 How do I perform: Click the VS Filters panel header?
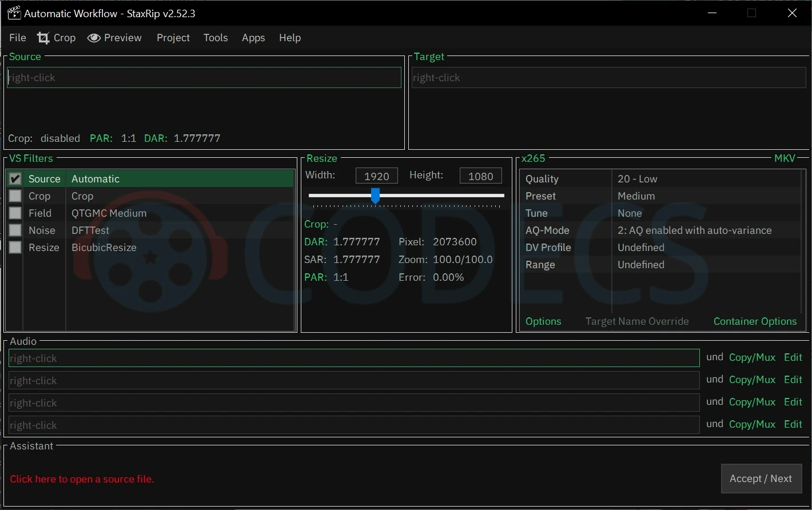pos(31,158)
